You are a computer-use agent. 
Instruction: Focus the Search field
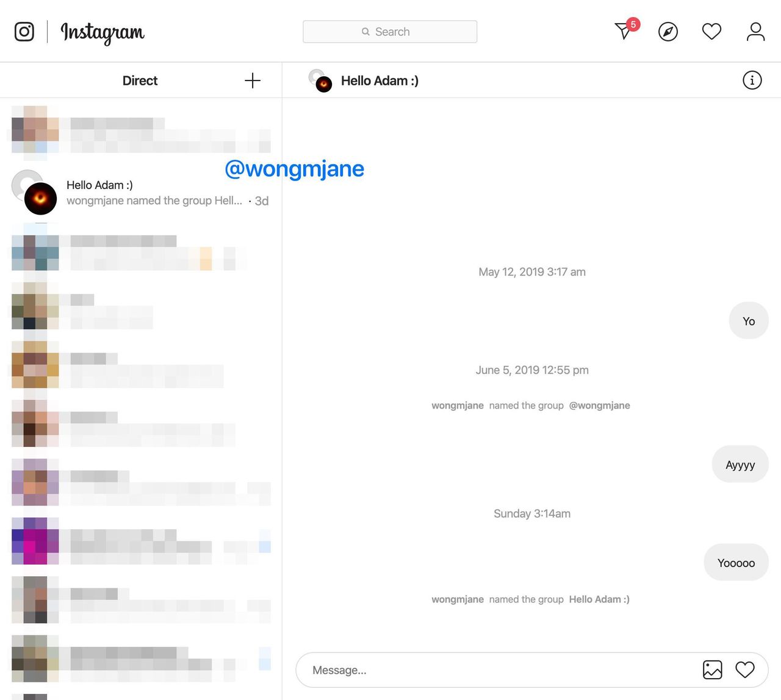point(390,31)
